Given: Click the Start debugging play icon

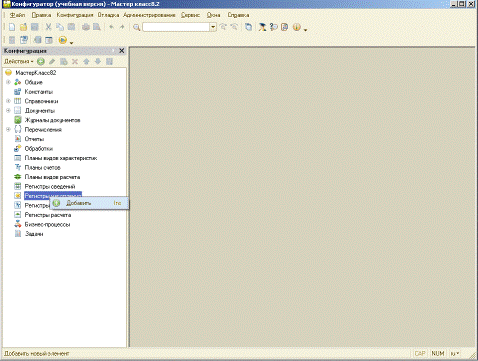Looking at the screenshot, I should 63,40.
